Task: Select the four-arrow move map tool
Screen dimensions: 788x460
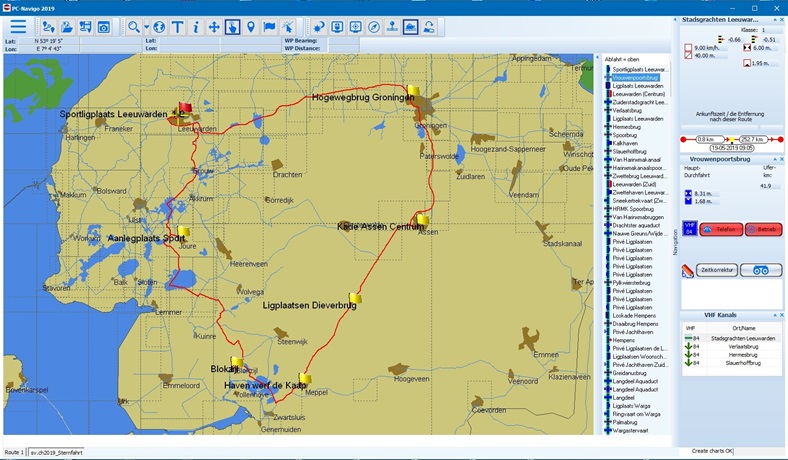Action: pos(214,27)
